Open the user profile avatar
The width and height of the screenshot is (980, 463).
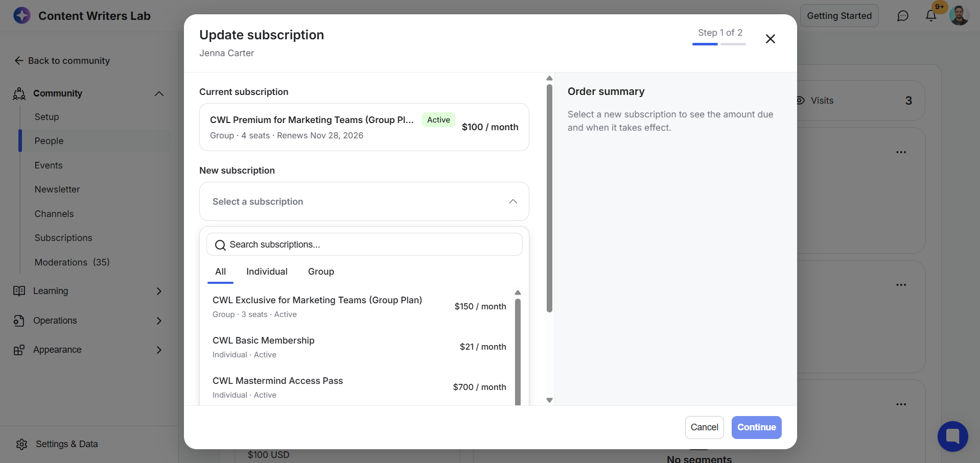pos(959,15)
